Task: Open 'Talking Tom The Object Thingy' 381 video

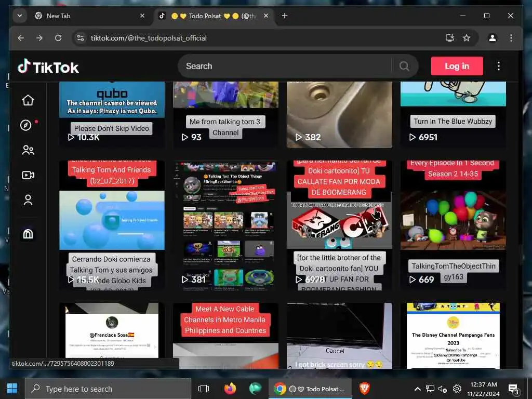Action: pyautogui.click(x=225, y=225)
